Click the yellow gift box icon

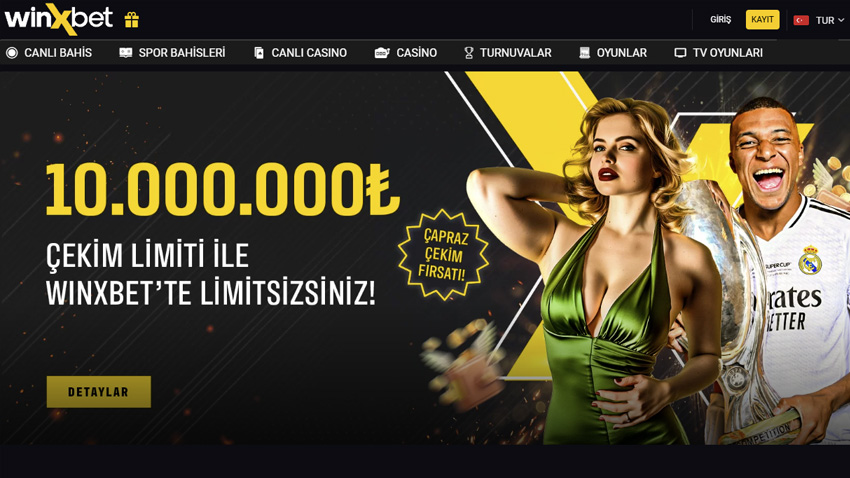[x=132, y=20]
